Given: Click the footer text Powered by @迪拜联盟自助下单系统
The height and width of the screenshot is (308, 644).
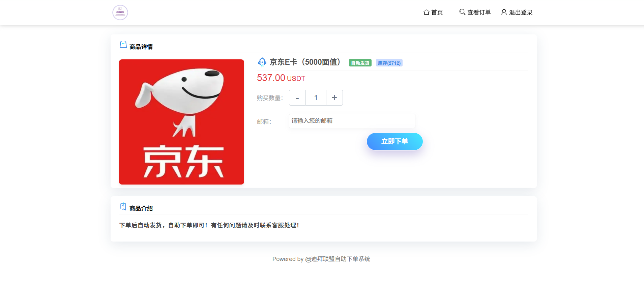Looking at the screenshot, I should click(x=321, y=259).
